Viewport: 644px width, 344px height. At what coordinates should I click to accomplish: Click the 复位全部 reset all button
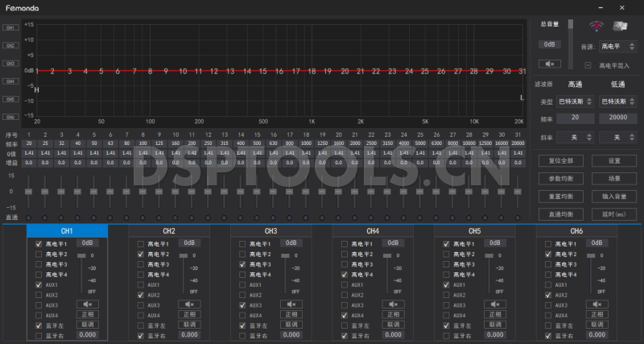click(x=560, y=160)
